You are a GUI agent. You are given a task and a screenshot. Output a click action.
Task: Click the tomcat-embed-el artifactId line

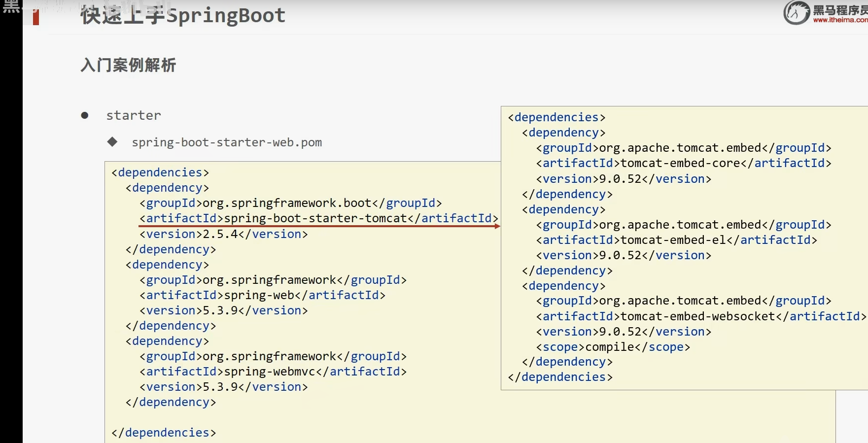(x=676, y=240)
